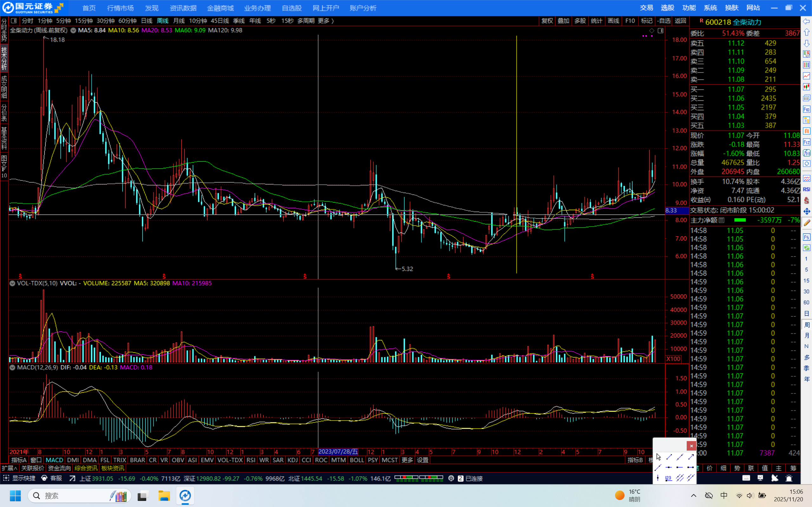This screenshot has width=812, height=507.
Task: Toggle the MA indicator settings circle
Action: click(x=73, y=30)
